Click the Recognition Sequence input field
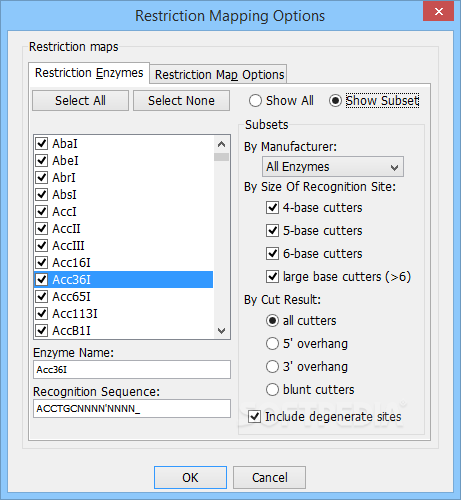Image resolution: width=461 pixels, height=500 pixels. (x=132, y=408)
